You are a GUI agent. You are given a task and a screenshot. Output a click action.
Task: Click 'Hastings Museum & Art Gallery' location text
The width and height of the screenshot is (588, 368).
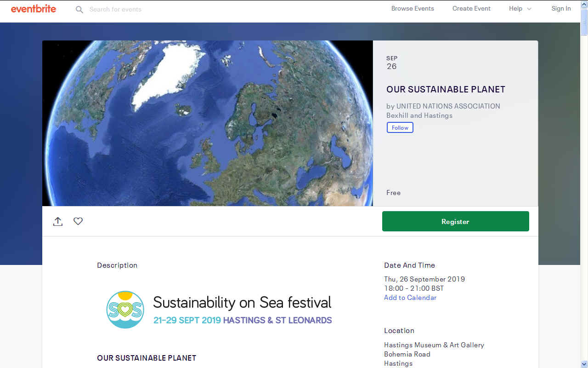click(x=434, y=345)
